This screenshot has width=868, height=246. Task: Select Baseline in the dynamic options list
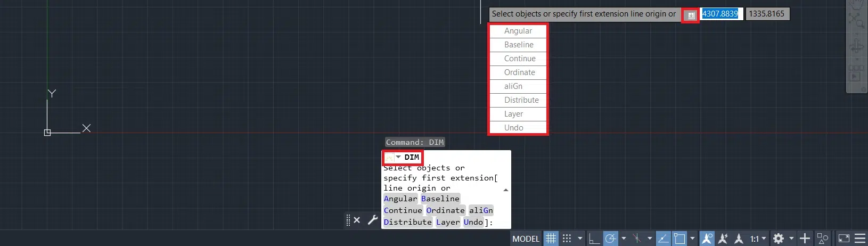[x=518, y=45]
